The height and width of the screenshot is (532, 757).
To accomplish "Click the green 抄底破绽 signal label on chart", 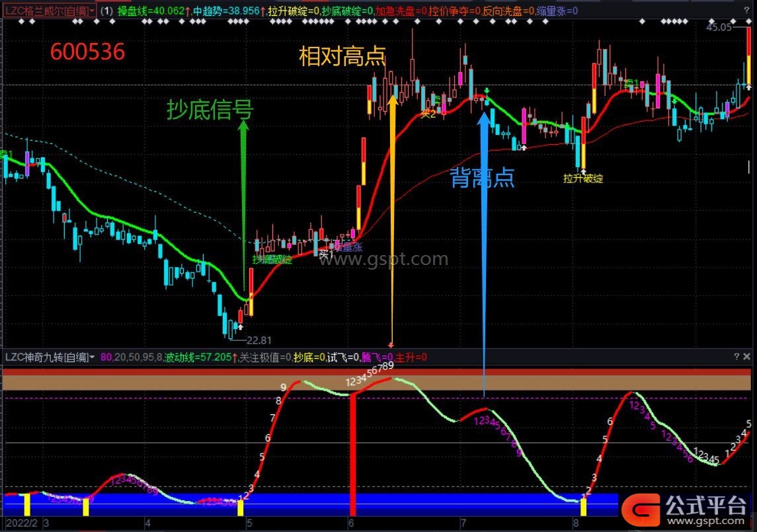I will tap(272, 260).
